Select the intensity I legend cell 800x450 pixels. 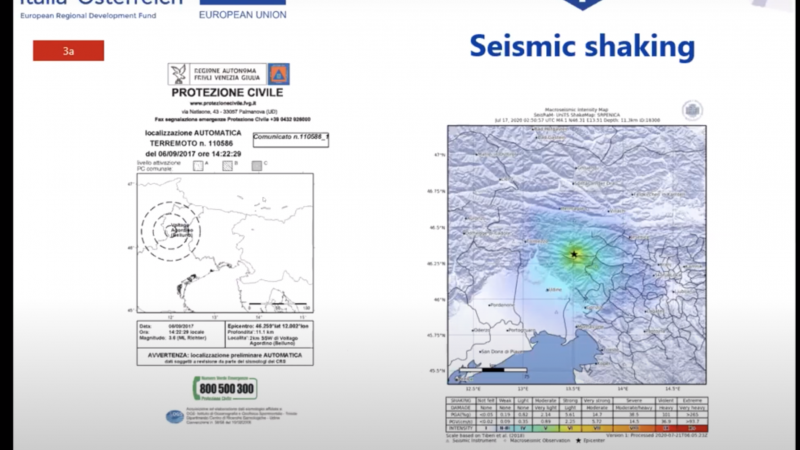(x=486, y=428)
